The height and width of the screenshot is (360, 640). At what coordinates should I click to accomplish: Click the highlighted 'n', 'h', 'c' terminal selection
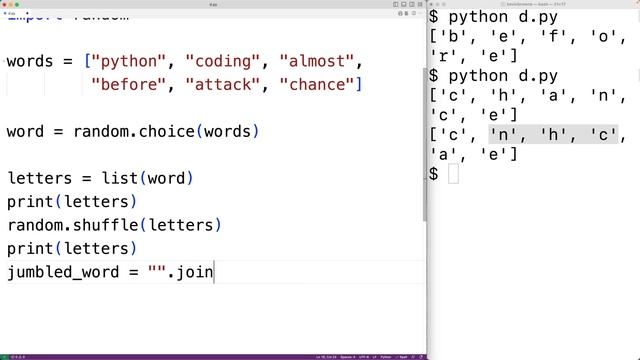(553, 135)
